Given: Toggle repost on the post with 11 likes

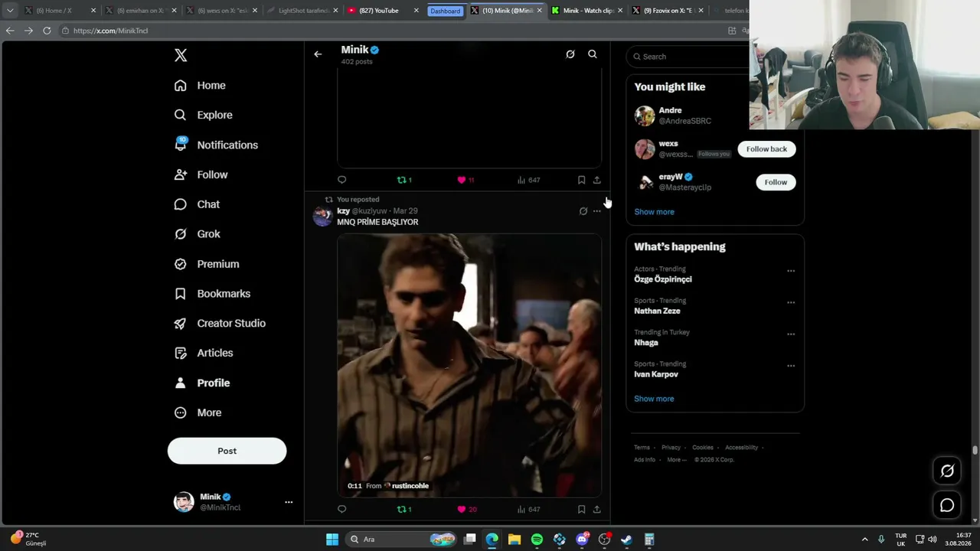Looking at the screenshot, I should [404, 180].
